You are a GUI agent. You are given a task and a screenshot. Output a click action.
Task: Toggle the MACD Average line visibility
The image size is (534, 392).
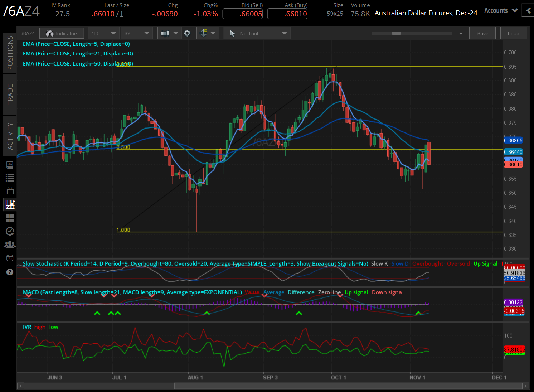[274, 292]
